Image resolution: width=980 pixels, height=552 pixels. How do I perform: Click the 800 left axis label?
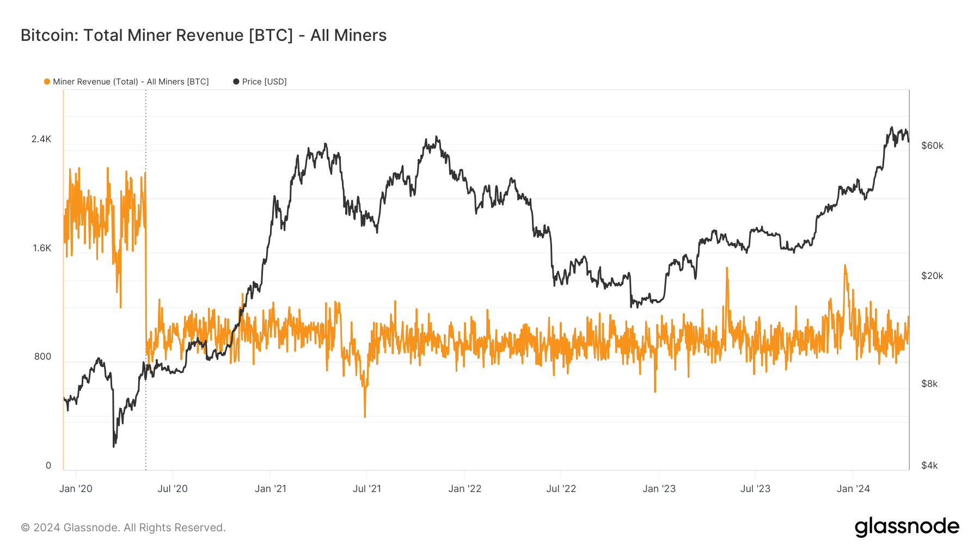[42, 357]
